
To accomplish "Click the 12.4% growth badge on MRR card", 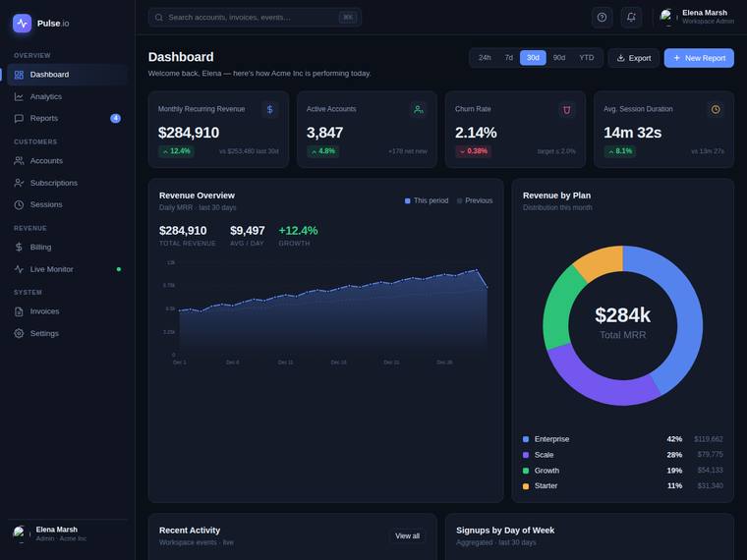I will (x=176, y=151).
